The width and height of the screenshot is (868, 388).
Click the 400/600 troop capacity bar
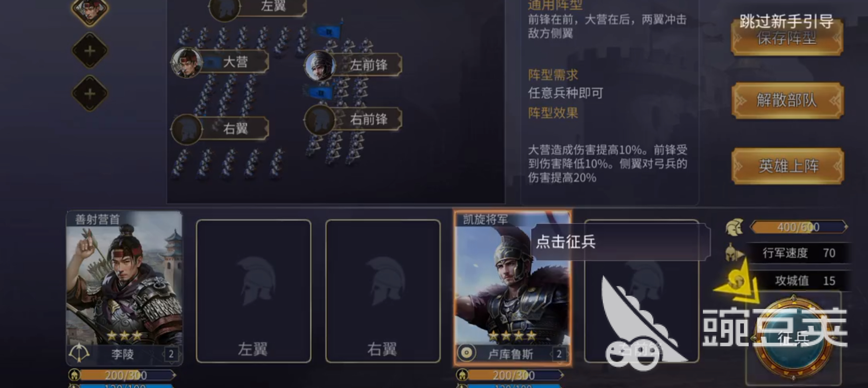[x=798, y=227]
